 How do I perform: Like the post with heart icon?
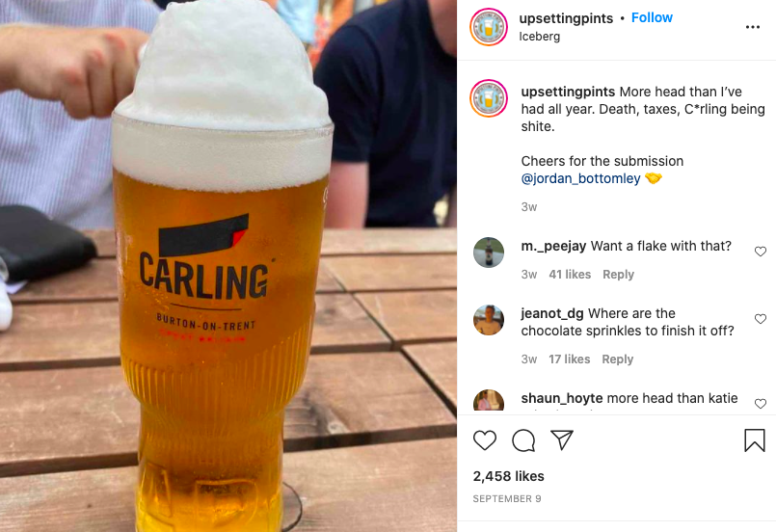(x=485, y=439)
